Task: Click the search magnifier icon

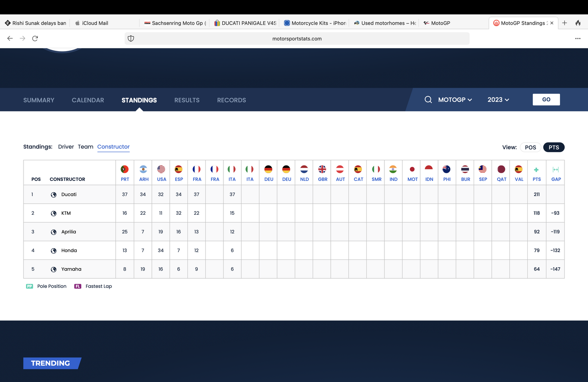Action: click(428, 100)
